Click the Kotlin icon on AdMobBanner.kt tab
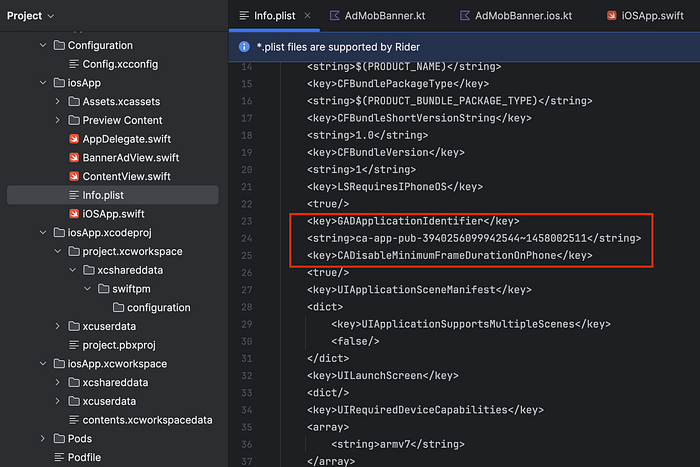The width and height of the screenshot is (700, 467). [334, 16]
